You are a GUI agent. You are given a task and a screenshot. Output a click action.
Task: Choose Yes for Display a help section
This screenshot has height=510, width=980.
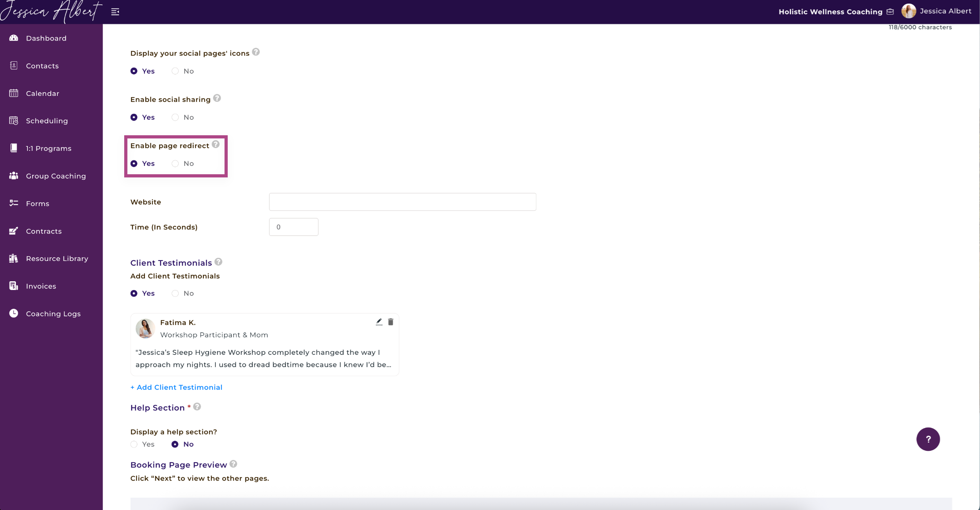tap(134, 444)
